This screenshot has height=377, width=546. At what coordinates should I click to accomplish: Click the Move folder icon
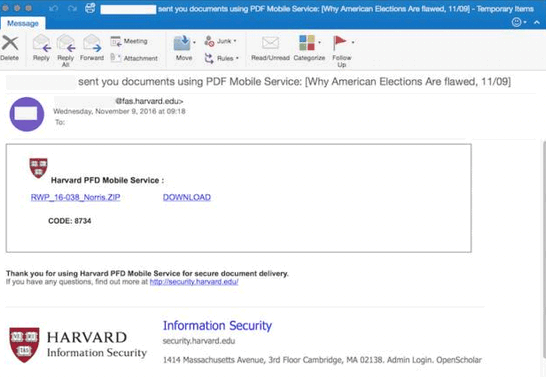click(x=182, y=44)
